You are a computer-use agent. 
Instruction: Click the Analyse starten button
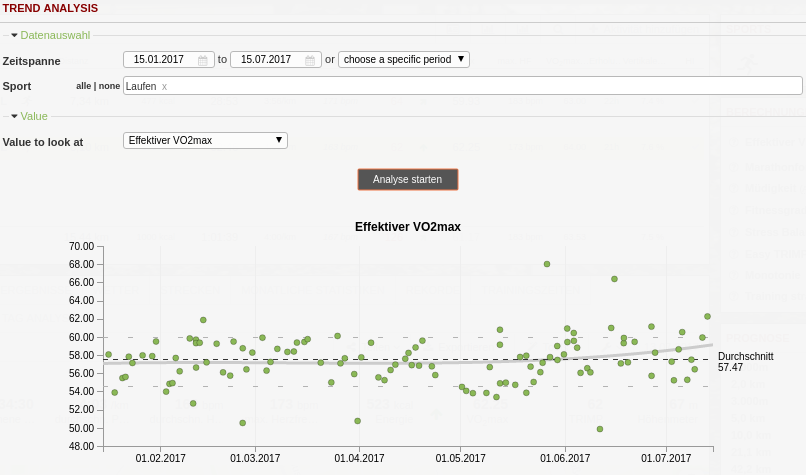coord(408,179)
